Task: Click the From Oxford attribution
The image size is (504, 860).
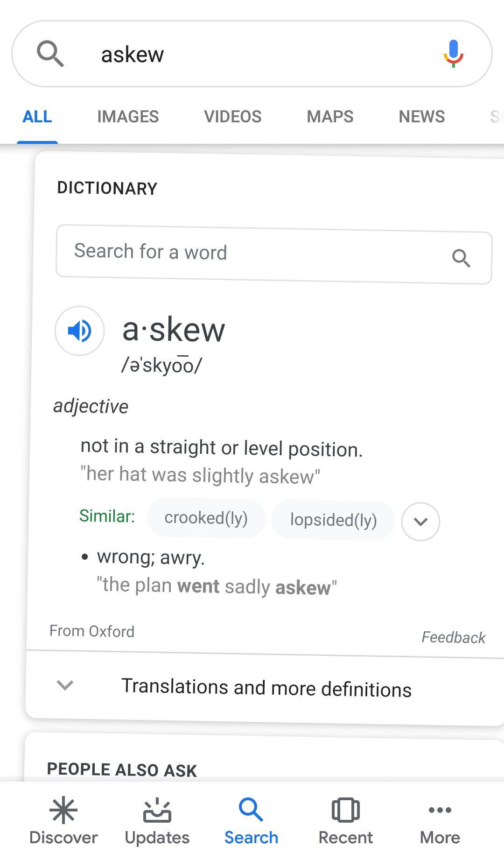Action: pos(92,631)
